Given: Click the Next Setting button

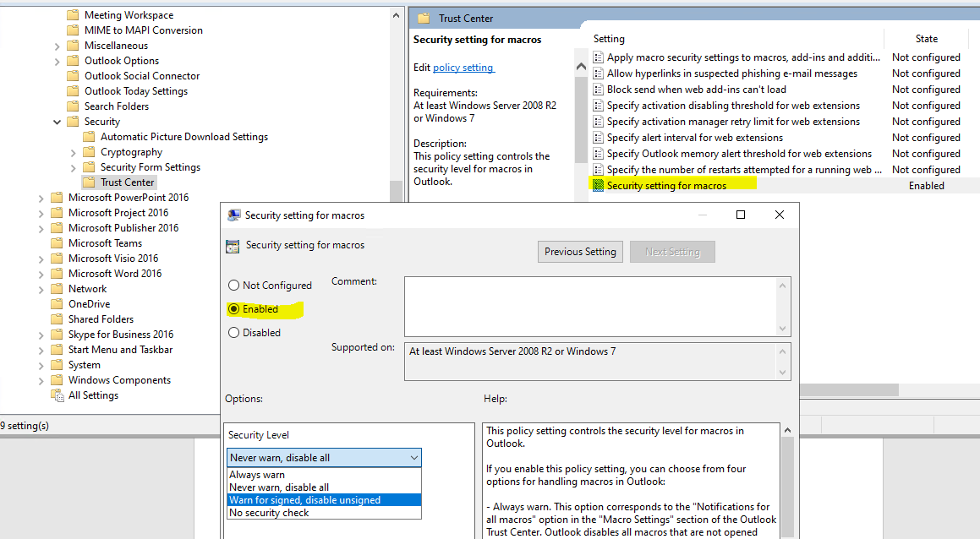Looking at the screenshot, I should pos(672,252).
